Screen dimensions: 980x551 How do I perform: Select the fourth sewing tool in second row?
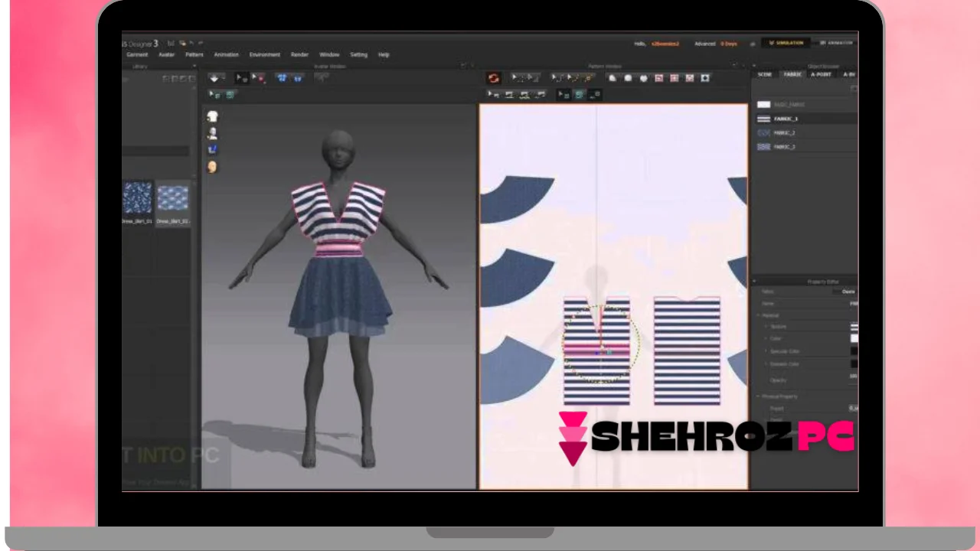541,95
